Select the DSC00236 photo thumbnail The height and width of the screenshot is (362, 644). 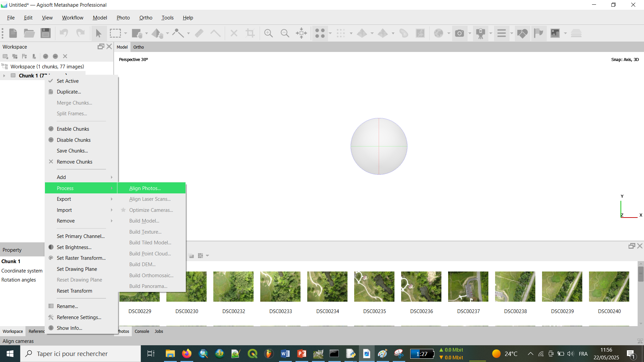coord(421,287)
